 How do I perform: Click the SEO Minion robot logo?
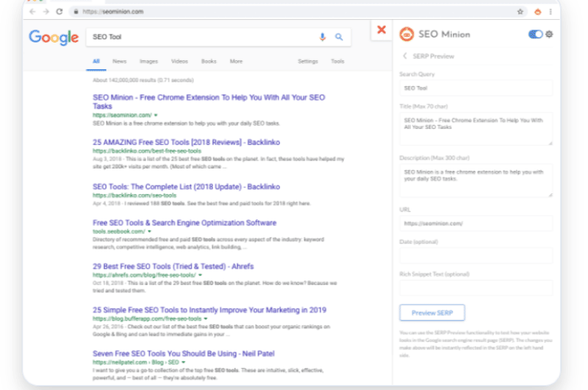click(x=406, y=34)
